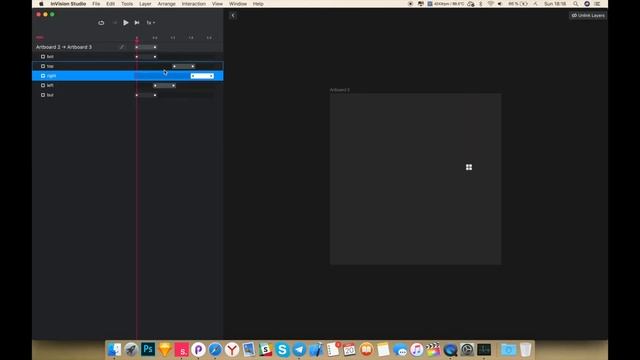The width and height of the screenshot is (640, 360).
Task: Click the layer icon of the top row
Action: [43, 66]
